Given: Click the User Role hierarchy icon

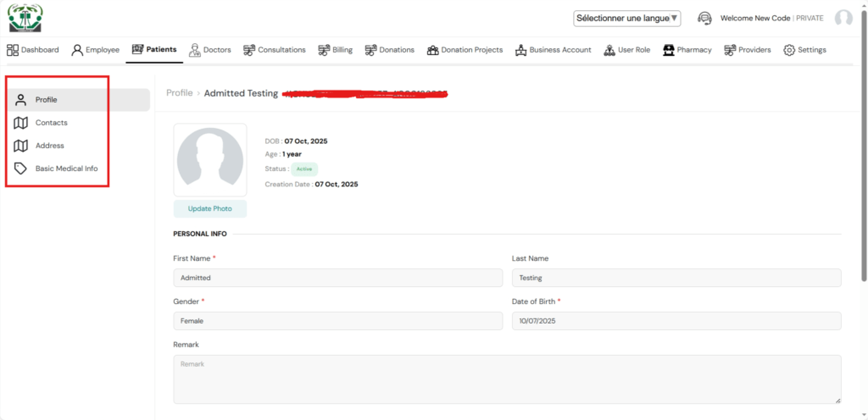Looking at the screenshot, I should [x=609, y=50].
